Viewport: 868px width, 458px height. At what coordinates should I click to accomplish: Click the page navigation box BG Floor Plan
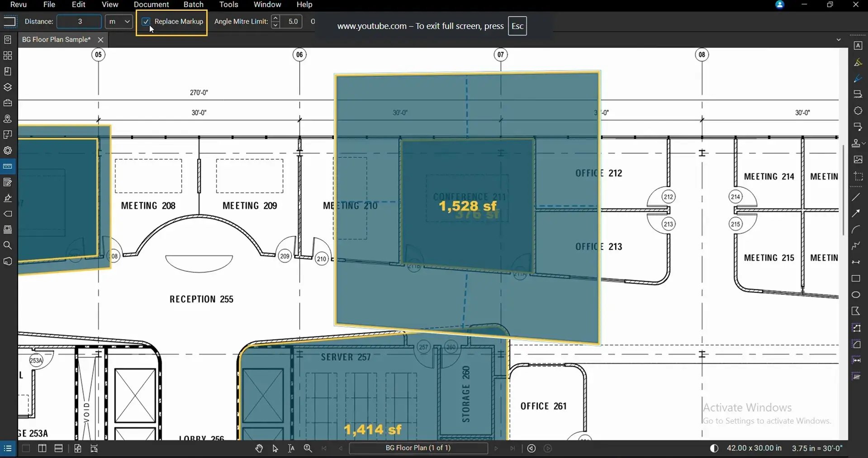tap(418, 448)
